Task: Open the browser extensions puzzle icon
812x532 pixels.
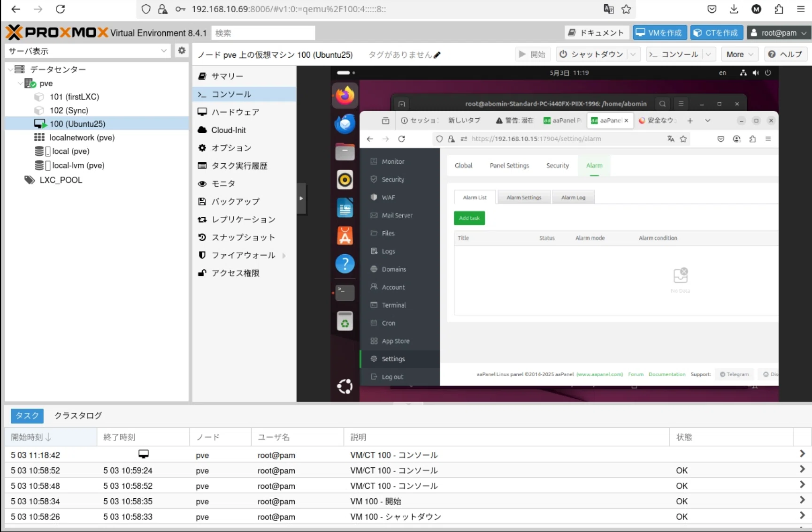Action: (x=779, y=9)
